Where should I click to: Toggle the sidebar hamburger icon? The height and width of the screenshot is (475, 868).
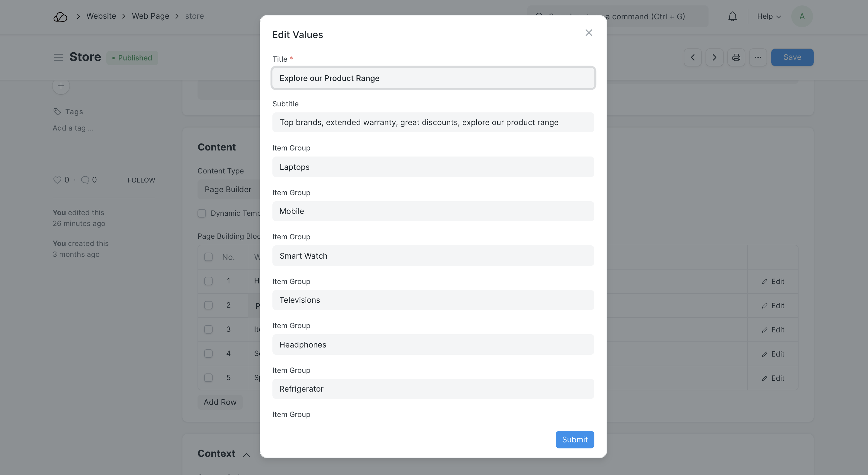click(58, 57)
